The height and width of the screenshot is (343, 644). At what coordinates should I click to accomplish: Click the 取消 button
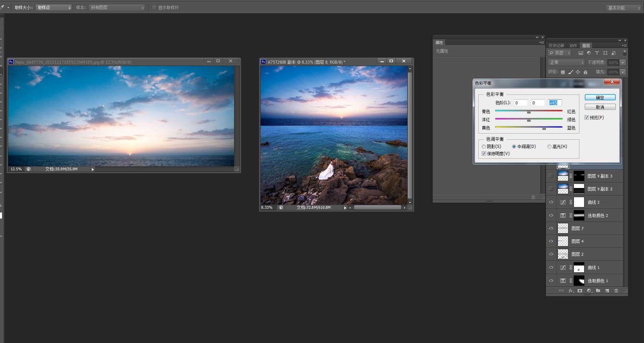coord(600,107)
